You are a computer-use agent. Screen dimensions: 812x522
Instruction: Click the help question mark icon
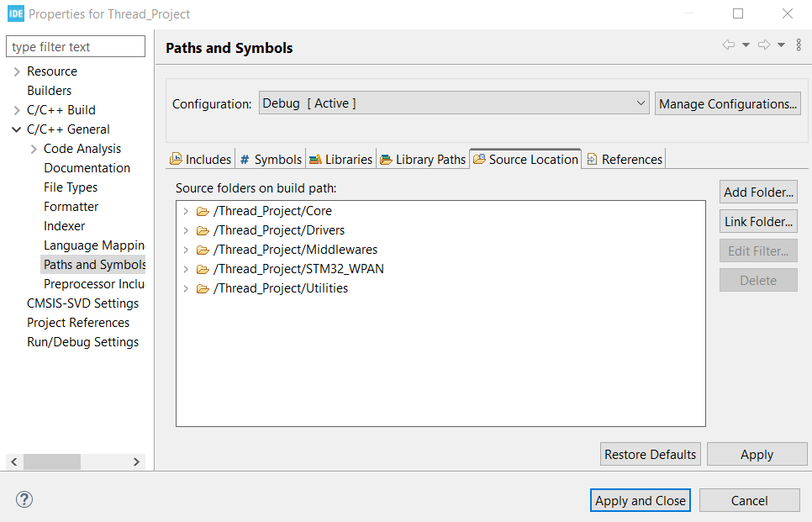click(24, 499)
